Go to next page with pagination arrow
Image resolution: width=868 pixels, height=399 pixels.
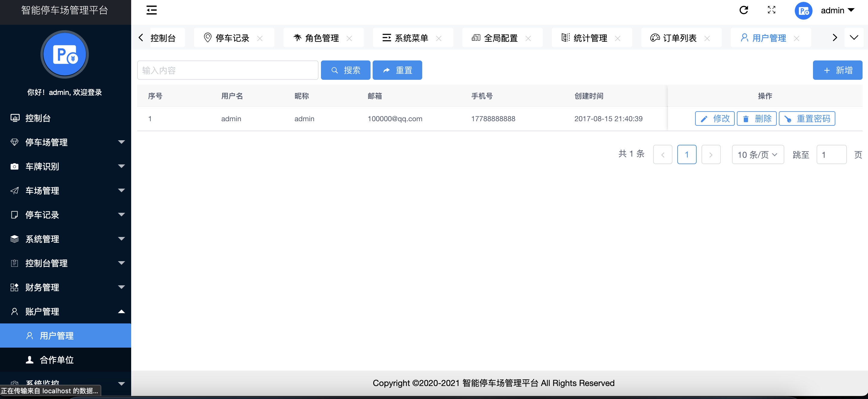click(x=711, y=154)
